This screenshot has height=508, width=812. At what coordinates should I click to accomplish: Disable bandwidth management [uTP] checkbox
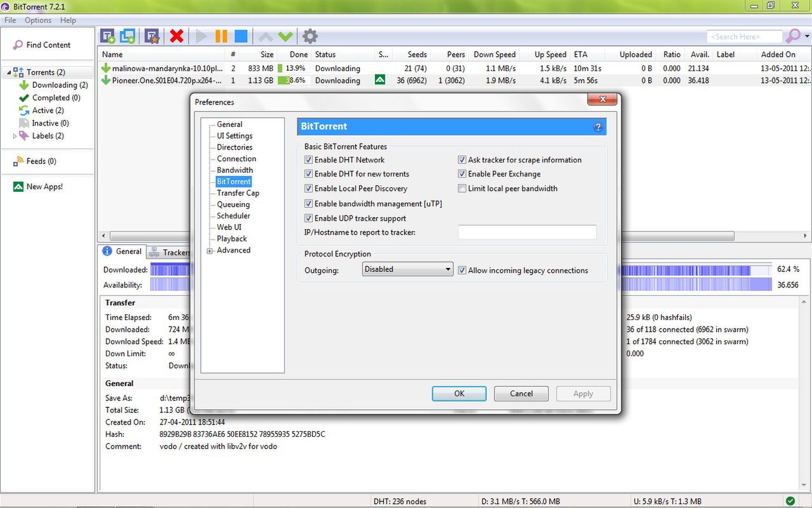tap(309, 204)
